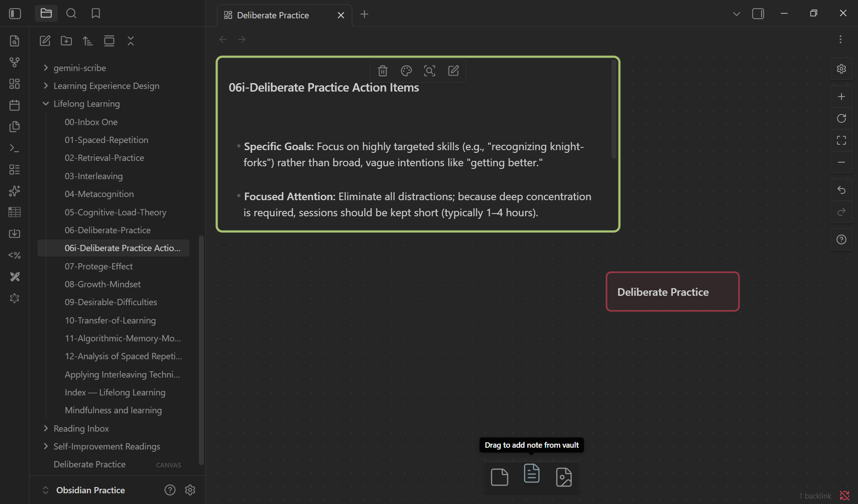Toggle the right sidebar panel

coord(758,13)
